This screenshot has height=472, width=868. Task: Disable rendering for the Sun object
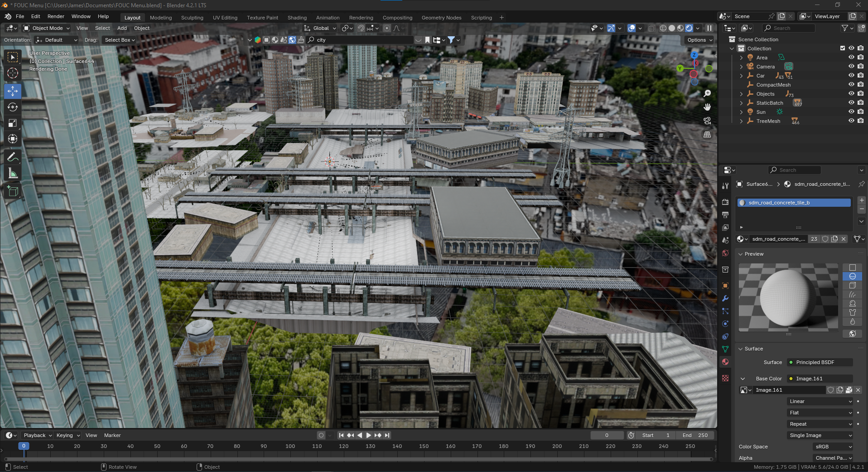tap(860, 112)
